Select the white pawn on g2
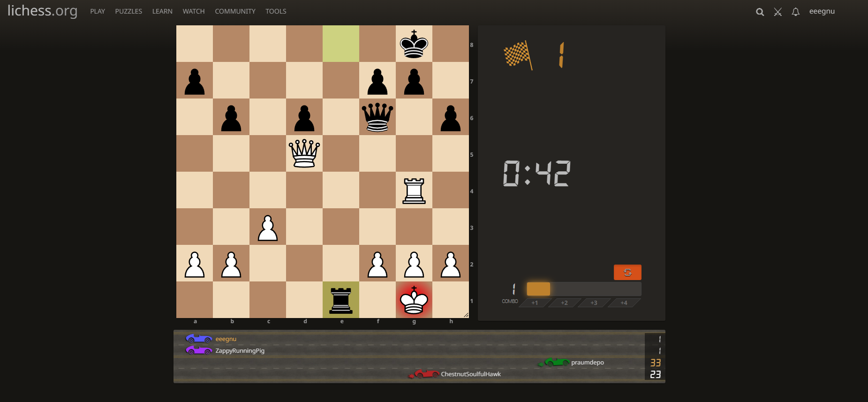 click(414, 263)
